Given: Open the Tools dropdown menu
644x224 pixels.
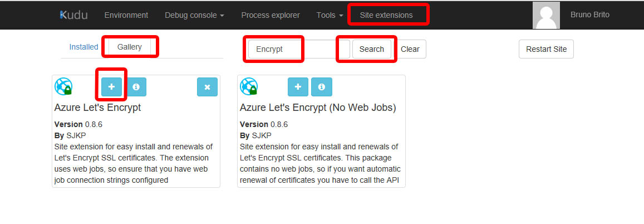Looking at the screenshot, I should (330, 15).
